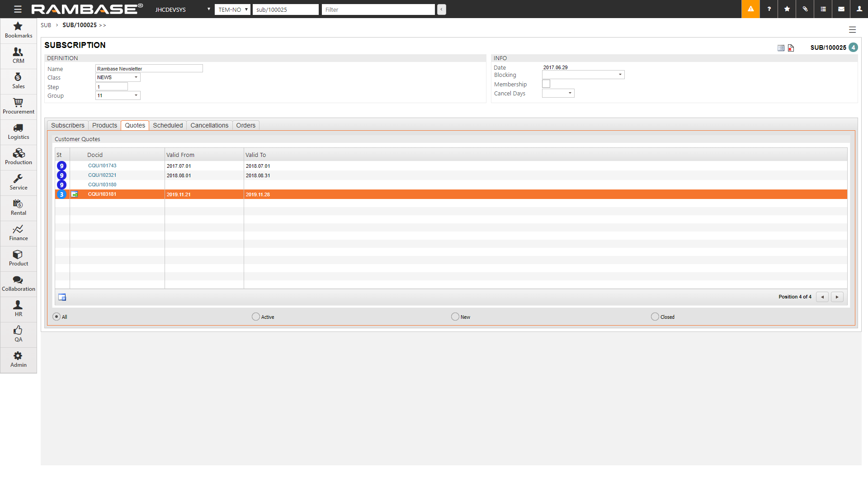Image resolution: width=868 pixels, height=478 pixels.
Task: Switch to the Subscribers tab
Action: click(x=67, y=125)
